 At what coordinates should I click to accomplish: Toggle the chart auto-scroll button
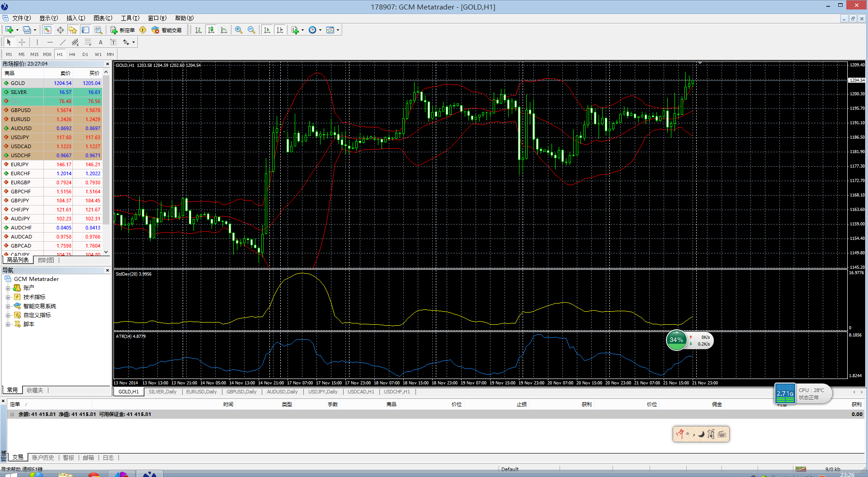(267, 30)
